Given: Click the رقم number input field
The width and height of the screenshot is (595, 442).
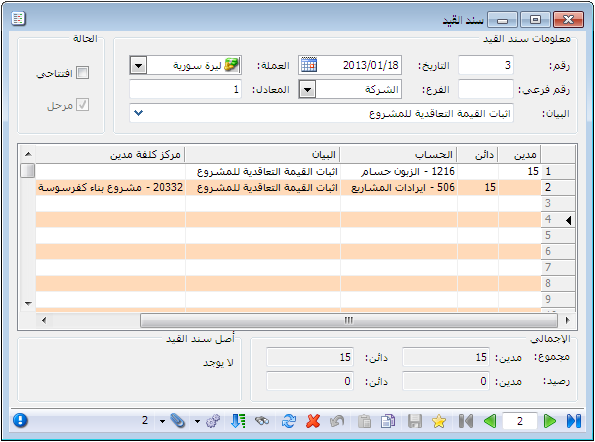Looking at the screenshot, I should (x=486, y=65).
